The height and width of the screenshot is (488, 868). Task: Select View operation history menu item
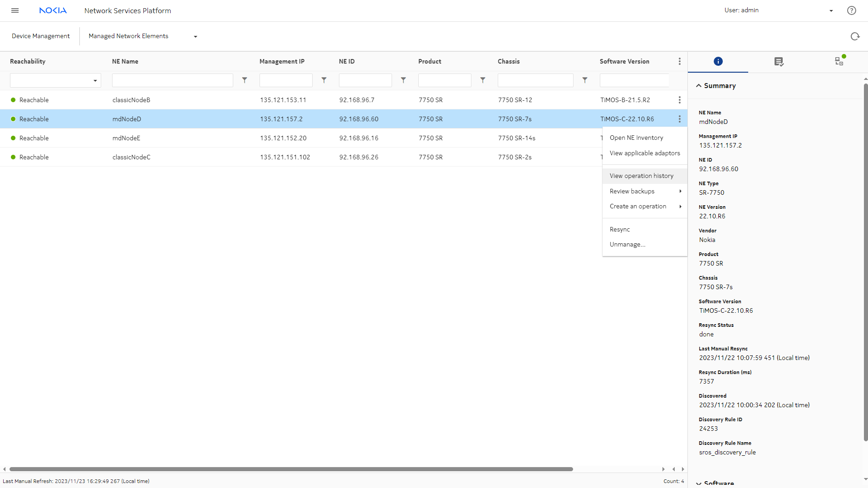tap(641, 176)
